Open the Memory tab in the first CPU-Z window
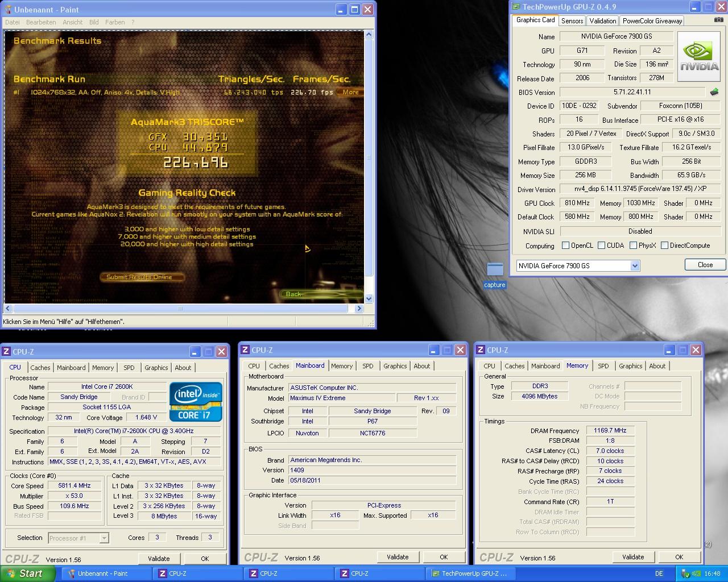728x582 pixels. (103, 368)
